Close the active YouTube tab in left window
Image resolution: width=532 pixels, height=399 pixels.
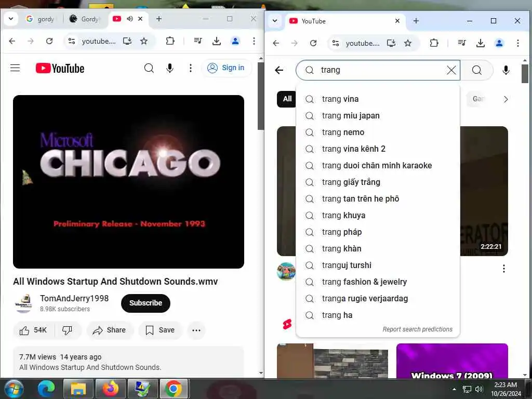tap(140, 19)
